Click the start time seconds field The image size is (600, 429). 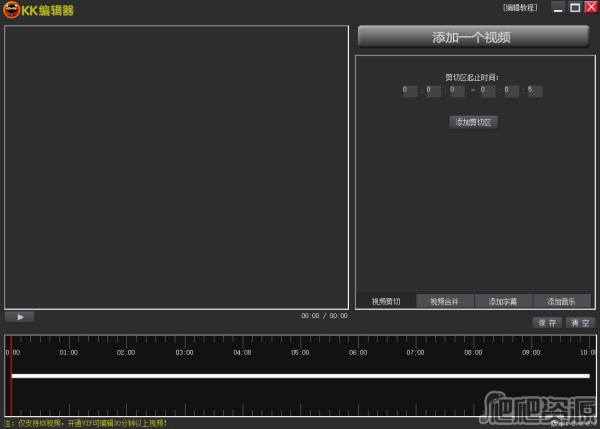tap(457, 91)
